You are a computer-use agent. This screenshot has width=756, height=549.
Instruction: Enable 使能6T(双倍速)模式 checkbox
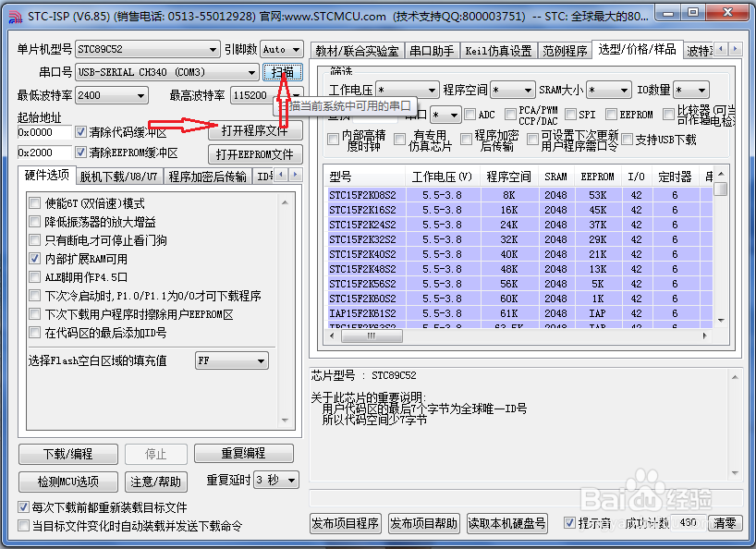click(x=34, y=203)
